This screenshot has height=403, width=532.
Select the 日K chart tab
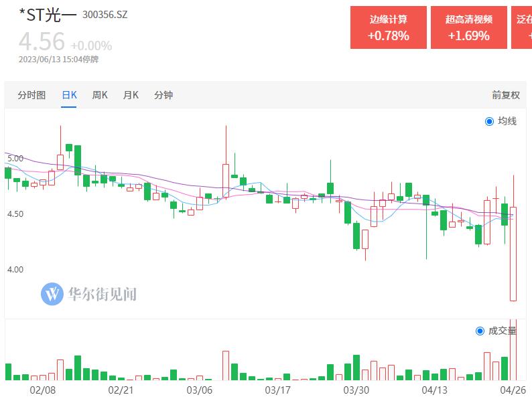point(69,95)
